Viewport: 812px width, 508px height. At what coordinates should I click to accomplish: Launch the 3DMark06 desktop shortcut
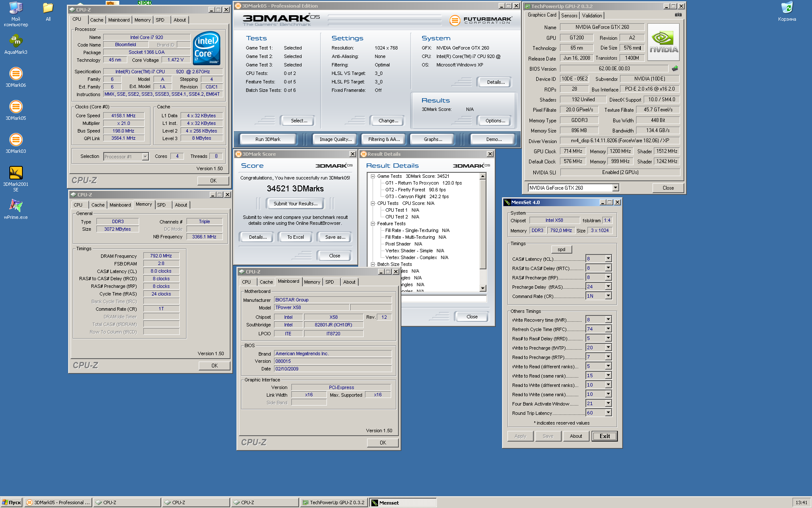coord(16,77)
